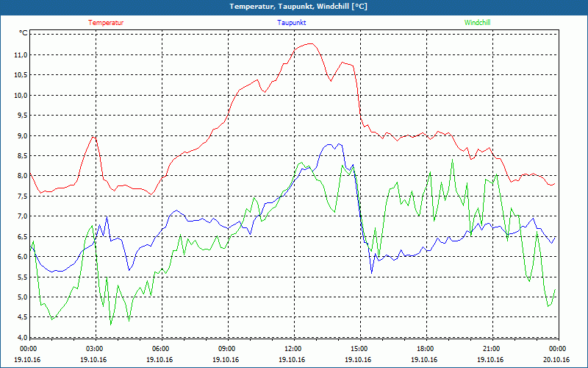Click the 09:00 time label
The height and width of the screenshot is (368, 588).
click(226, 349)
